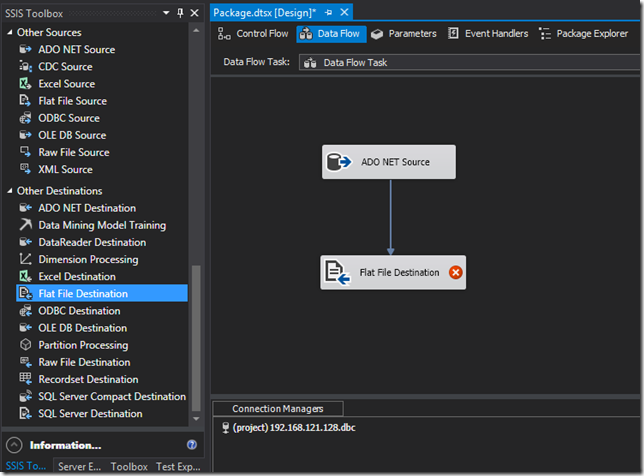
Task: Open the Event Handlers tab
Action: [488, 34]
